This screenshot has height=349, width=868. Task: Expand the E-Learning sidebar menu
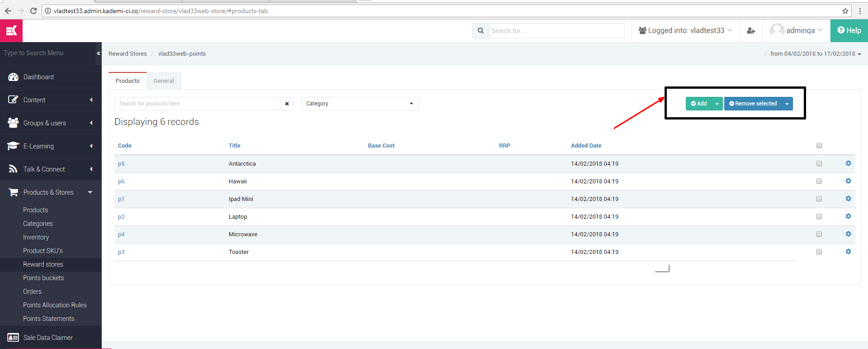51,146
